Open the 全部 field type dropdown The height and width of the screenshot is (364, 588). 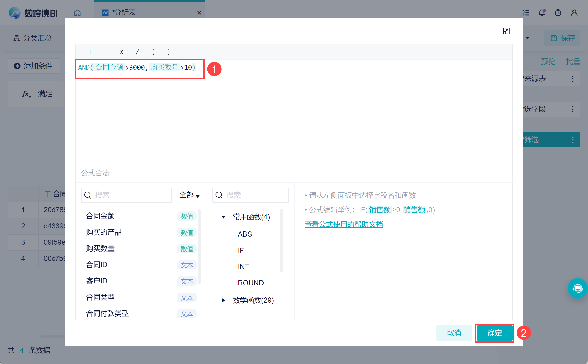(189, 195)
